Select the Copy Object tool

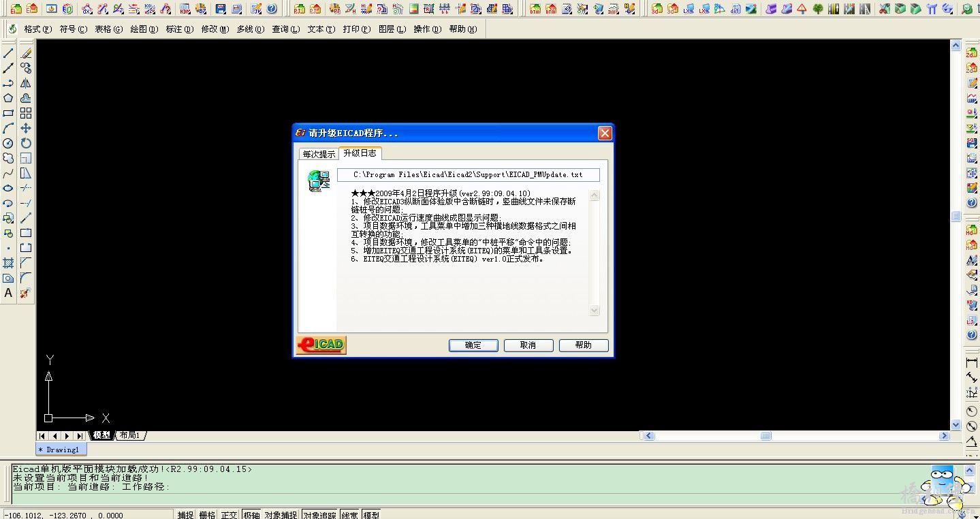point(26,68)
